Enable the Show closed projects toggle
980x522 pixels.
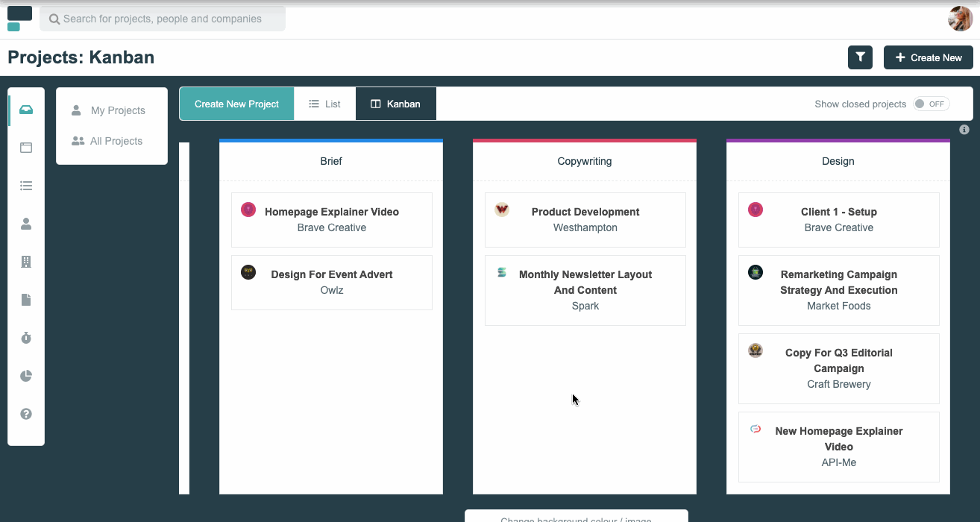(930, 104)
